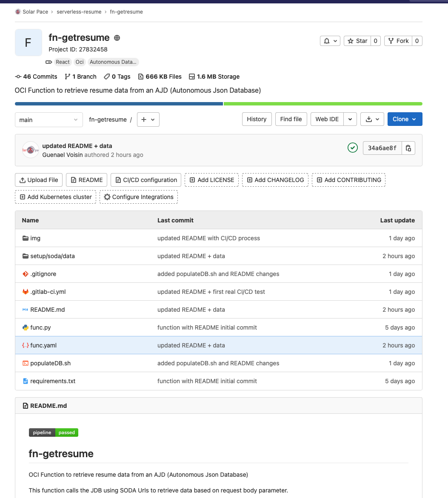This screenshot has height=498, width=448.
Task: Click Add CHANGELOG
Action: pyautogui.click(x=275, y=180)
